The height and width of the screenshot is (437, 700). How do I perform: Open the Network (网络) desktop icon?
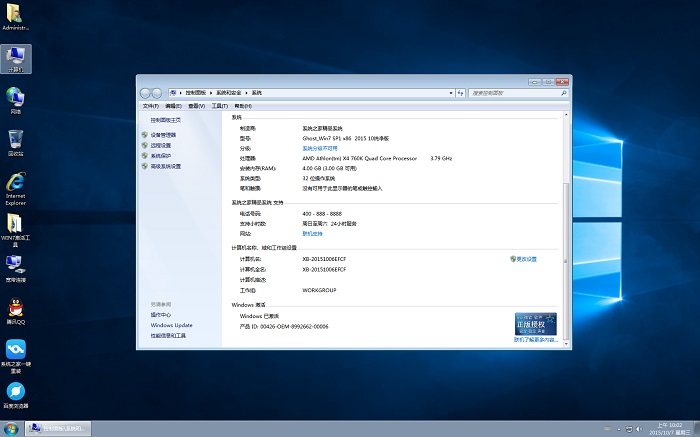coord(16,100)
